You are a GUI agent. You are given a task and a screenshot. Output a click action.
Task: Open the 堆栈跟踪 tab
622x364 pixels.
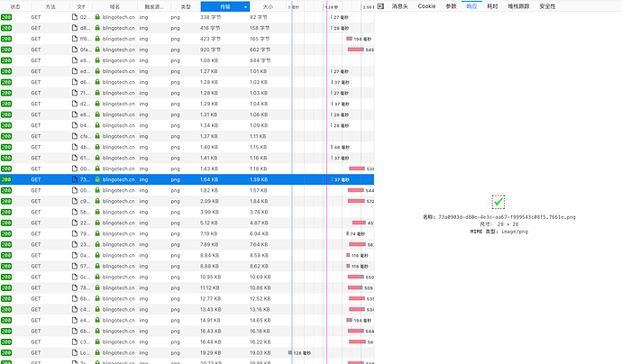click(x=518, y=6)
